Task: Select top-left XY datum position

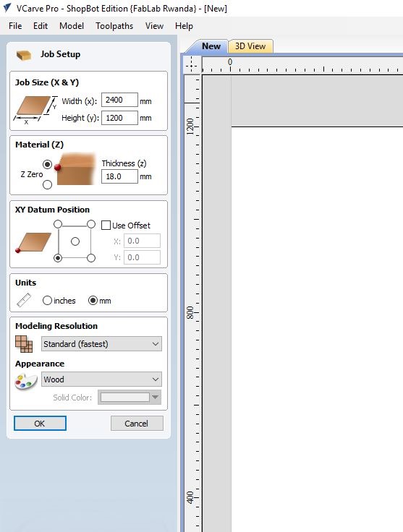Action: [58, 224]
